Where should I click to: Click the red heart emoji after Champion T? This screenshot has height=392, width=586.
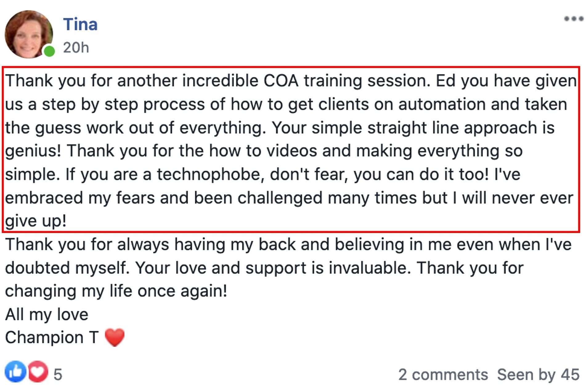[x=115, y=337]
